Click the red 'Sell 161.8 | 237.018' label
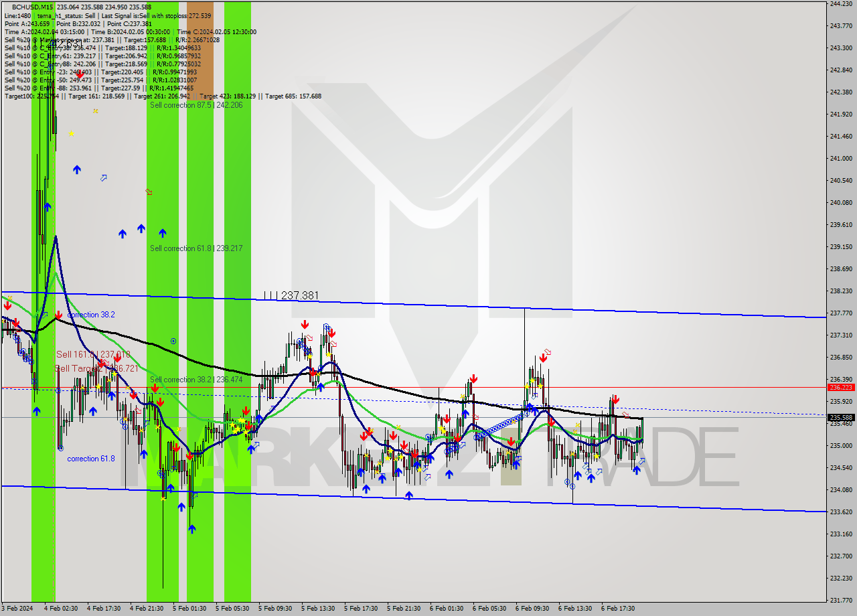857x616 pixels. [x=93, y=354]
